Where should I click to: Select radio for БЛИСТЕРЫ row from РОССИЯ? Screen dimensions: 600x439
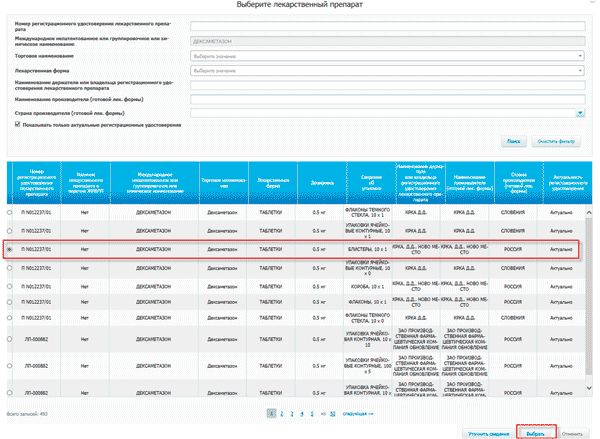10,248
